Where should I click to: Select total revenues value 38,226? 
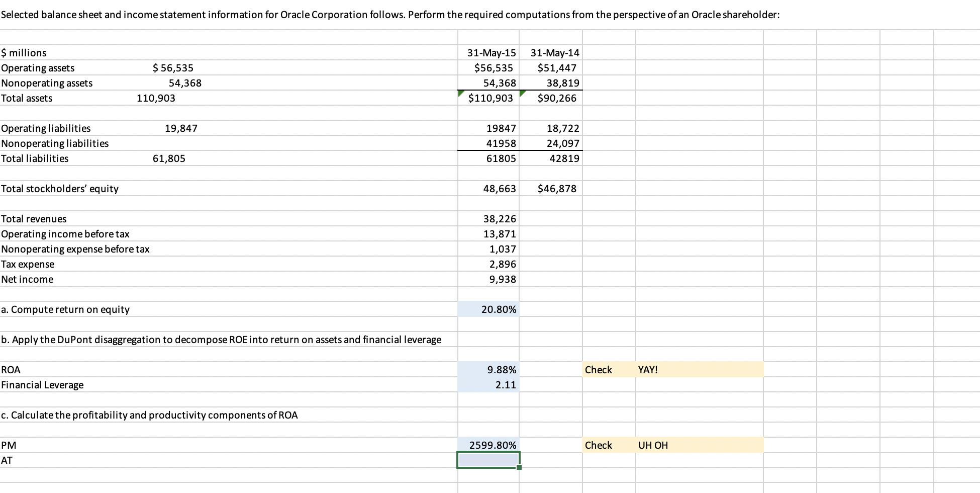tap(500, 218)
